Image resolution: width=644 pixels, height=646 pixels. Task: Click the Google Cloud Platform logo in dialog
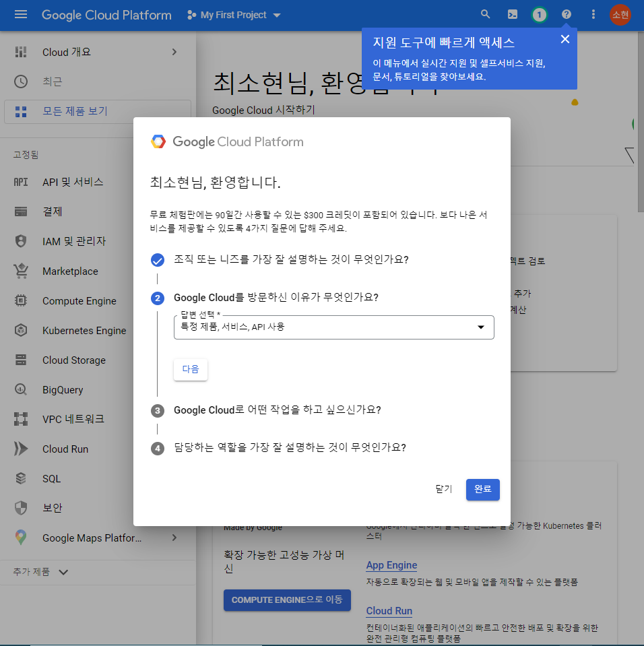point(227,141)
